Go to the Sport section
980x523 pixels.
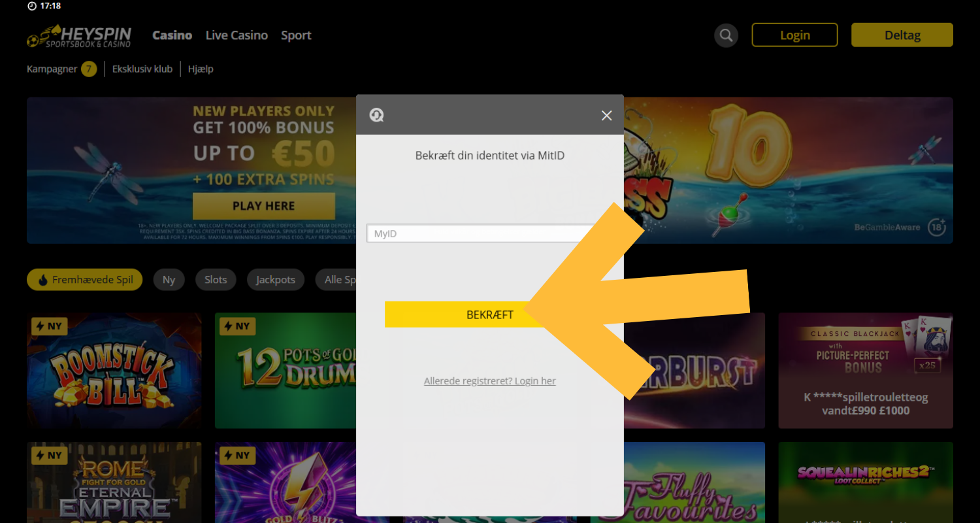point(296,35)
